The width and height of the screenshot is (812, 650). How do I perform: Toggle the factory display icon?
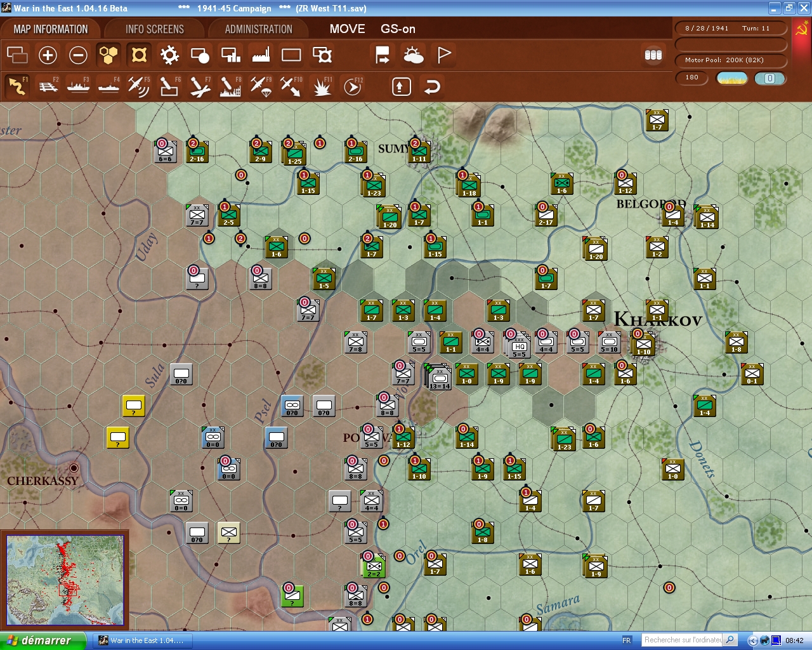tap(261, 55)
